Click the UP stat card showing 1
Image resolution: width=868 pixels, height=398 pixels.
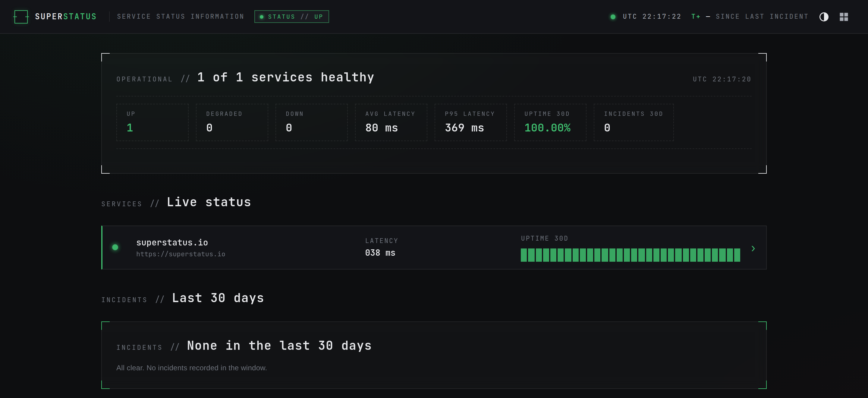pos(152,122)
